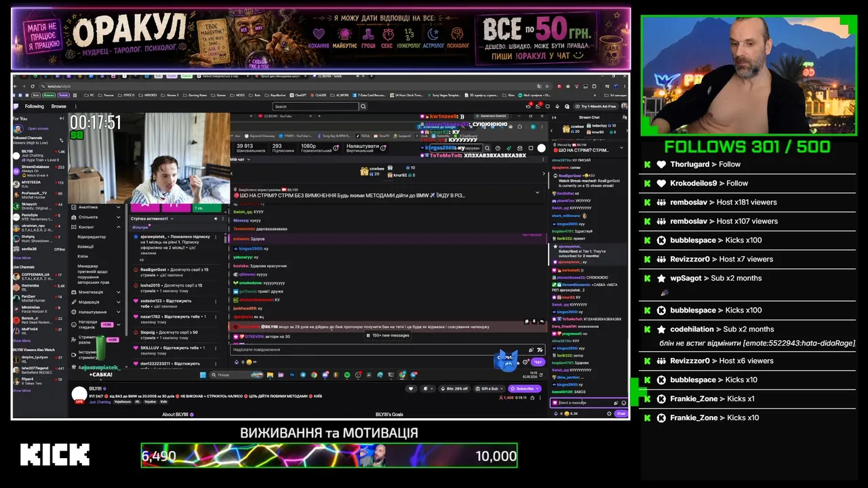Open the COFFEEMAN_UA live channel
868x488 pixels.
[39, 277]
